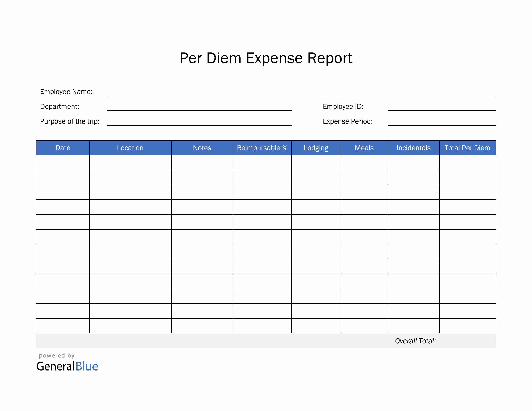Select the Incidentals column header
532x411 pixels.
pyautogui.click(x=413, y=148)
